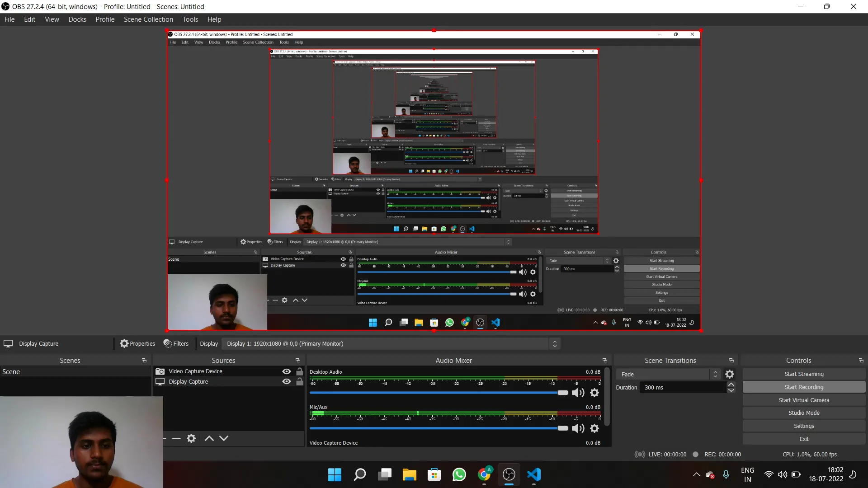The image size is (868, 488).
Task: Open the Tools menu
Action: [190, 19]
